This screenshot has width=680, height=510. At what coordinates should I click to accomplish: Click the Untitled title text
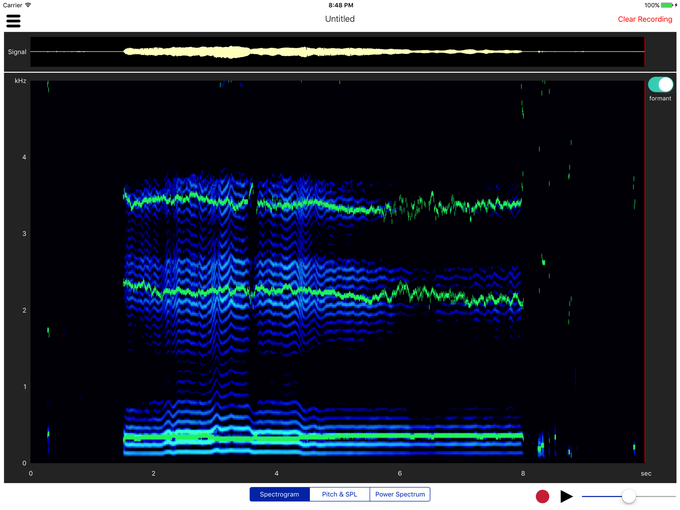(339, 19)
